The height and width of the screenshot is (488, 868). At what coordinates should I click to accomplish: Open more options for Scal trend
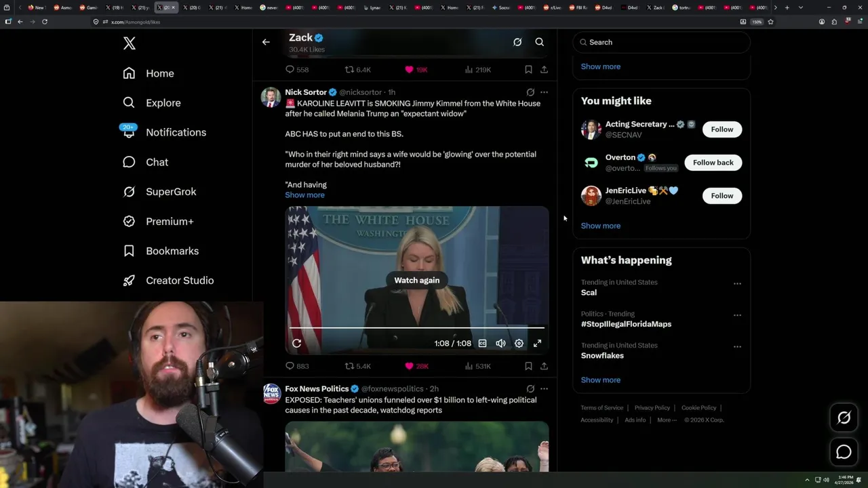pyautogui.click(x=737, y=284)
